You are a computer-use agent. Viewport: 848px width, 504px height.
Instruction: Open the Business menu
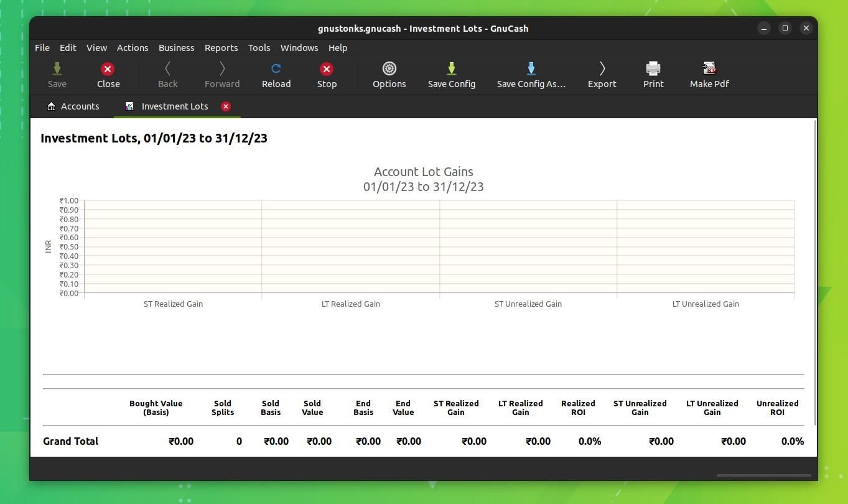click(176, 47)
